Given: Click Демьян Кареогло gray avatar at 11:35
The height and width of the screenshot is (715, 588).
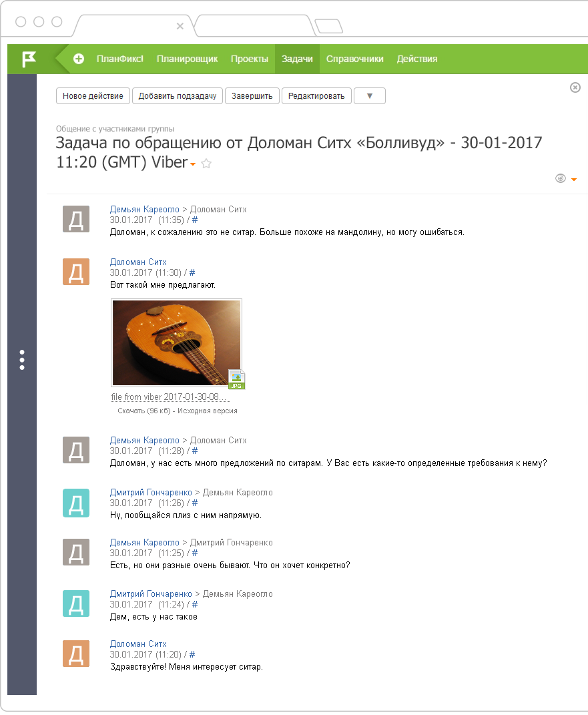Looking at the screenshot, I should point(76,218).
